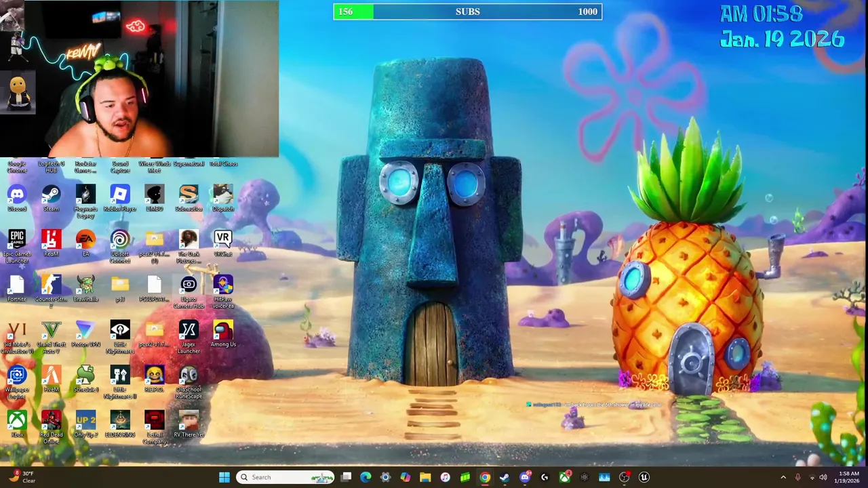Select the RV There Yet icon
Screen dimensions: 868x488
point(189,424)
